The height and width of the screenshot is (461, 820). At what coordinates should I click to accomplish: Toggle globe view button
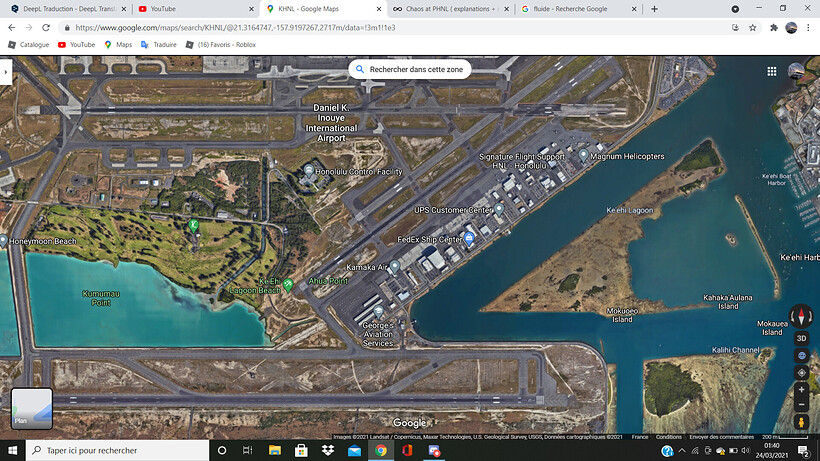point(801,355)
